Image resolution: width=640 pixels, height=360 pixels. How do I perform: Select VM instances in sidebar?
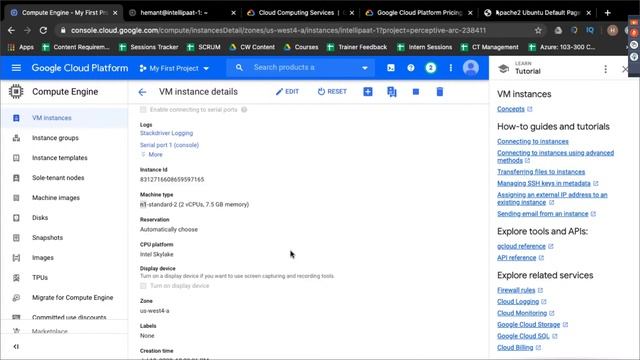pos(64,118)
